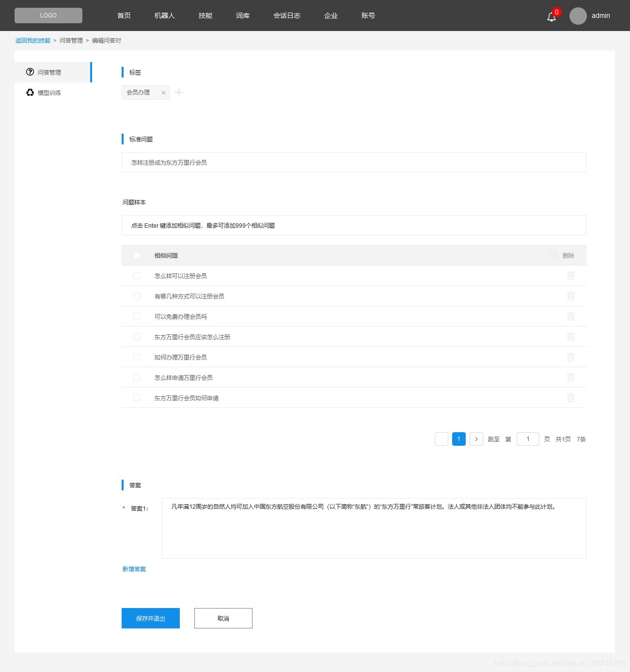The height and width of the screenshot is (672, 630).
Task: Click the admin avatar circle
Action: [578, 16]
